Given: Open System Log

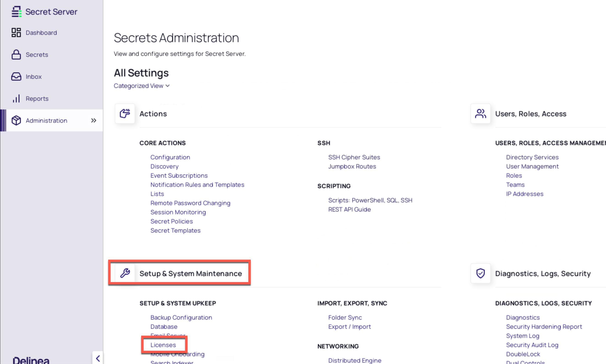Looking at the screenshot, I should pos(523,336).
